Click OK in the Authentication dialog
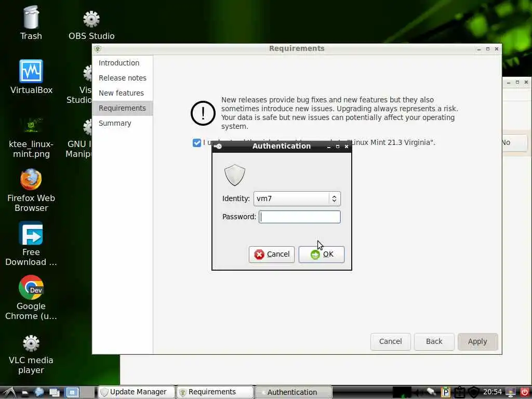 click(x=321, y=255)
